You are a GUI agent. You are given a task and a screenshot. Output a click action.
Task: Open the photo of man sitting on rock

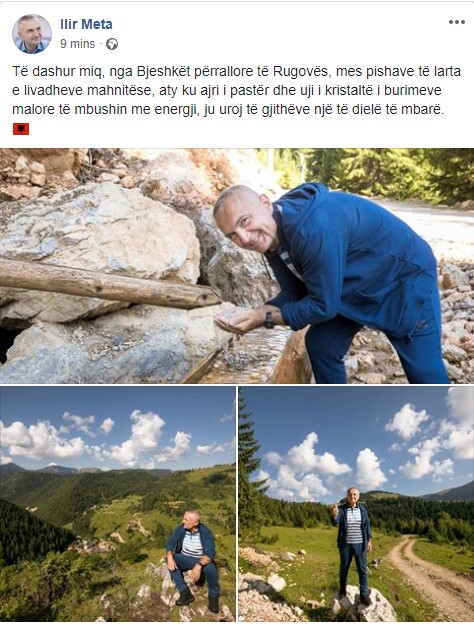(x=117, y=504)
